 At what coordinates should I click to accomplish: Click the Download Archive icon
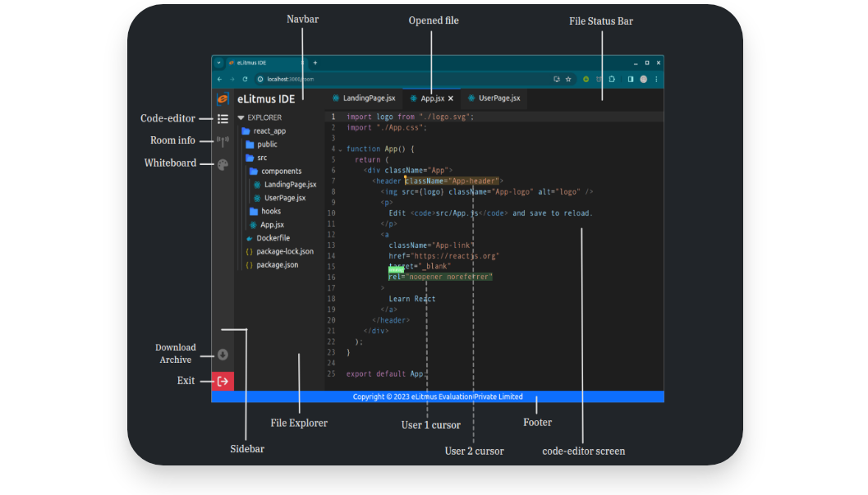click(223, 355)
